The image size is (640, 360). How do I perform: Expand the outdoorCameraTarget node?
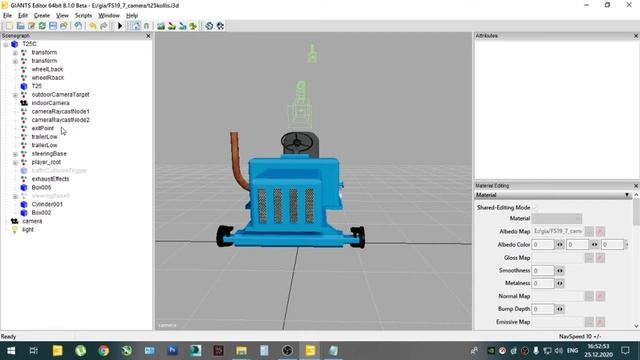point(15,95)
